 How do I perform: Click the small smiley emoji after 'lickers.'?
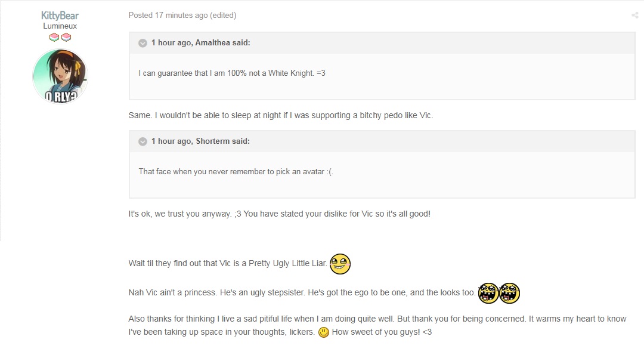(x=324, y=332)
